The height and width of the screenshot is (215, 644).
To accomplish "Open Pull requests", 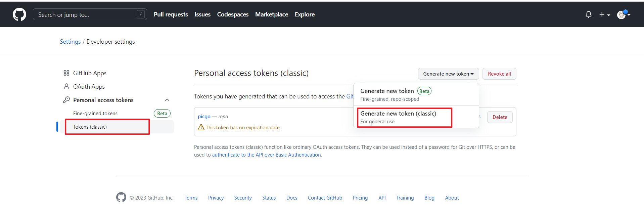I will pos(171,14).
